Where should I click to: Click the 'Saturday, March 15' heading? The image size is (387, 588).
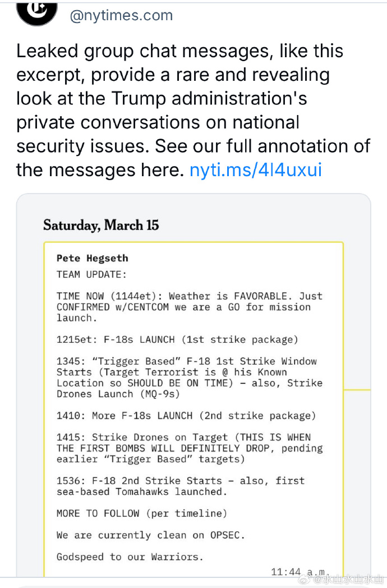tap(101, 225)
